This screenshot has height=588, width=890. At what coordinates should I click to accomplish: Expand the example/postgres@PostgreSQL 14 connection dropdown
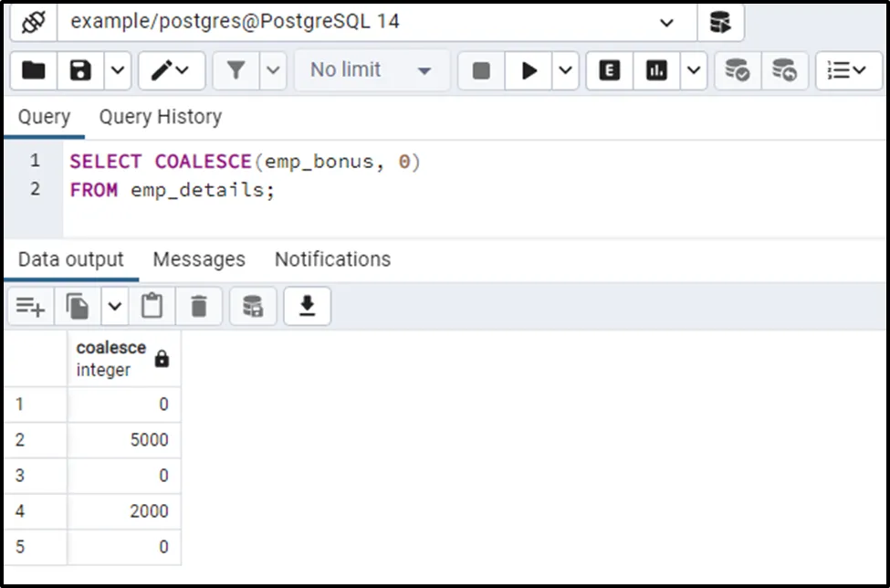(x=666, y=23)
